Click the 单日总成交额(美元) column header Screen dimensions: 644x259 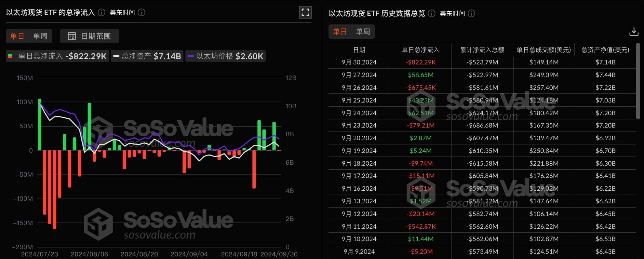point(543,50)
